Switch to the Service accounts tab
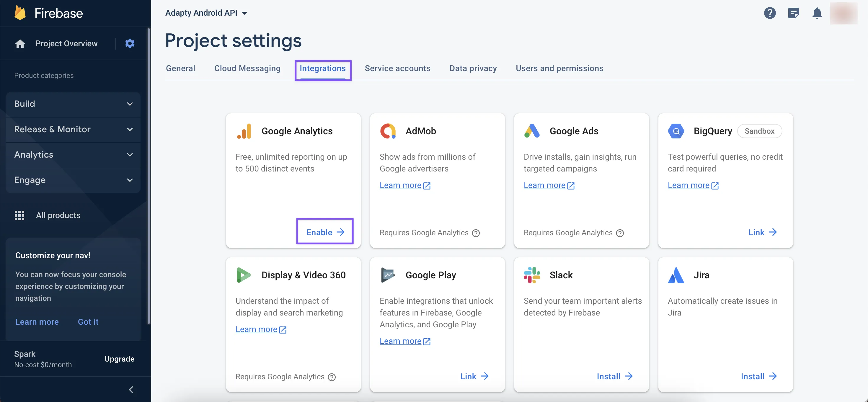The height and width of the screenshot is (402, 868). coord(397,68)
